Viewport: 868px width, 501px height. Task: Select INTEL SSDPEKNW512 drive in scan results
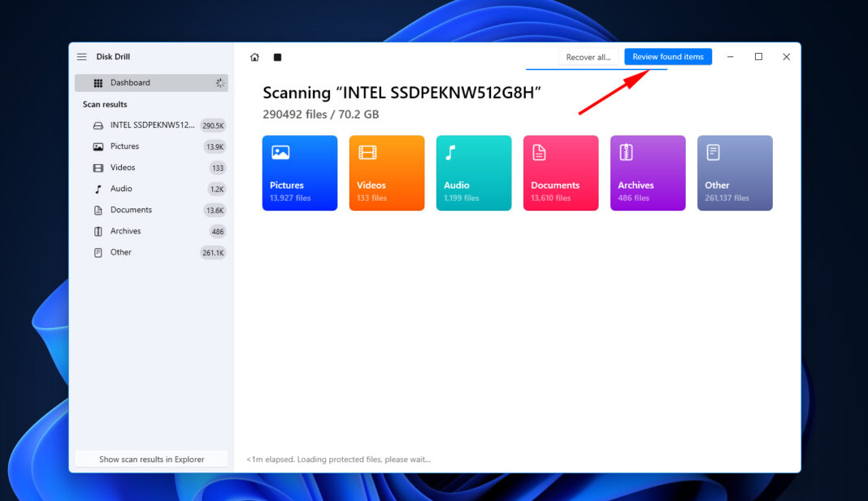[152, 125]
